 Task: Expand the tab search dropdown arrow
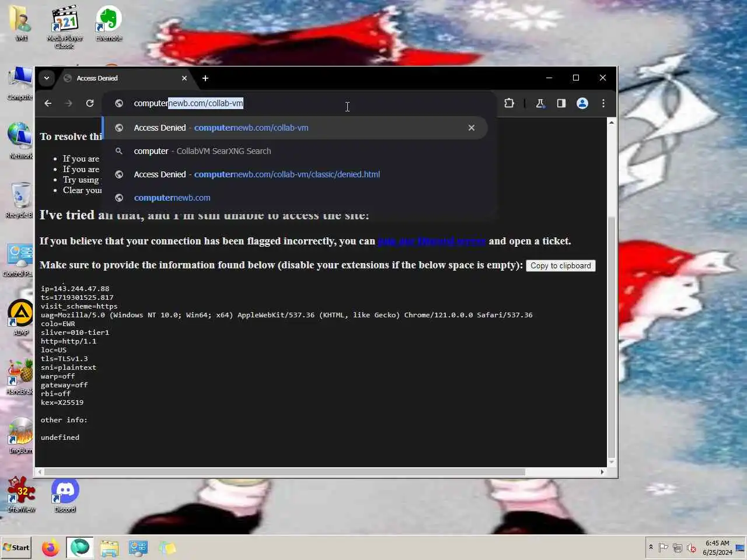coord(46,78)
